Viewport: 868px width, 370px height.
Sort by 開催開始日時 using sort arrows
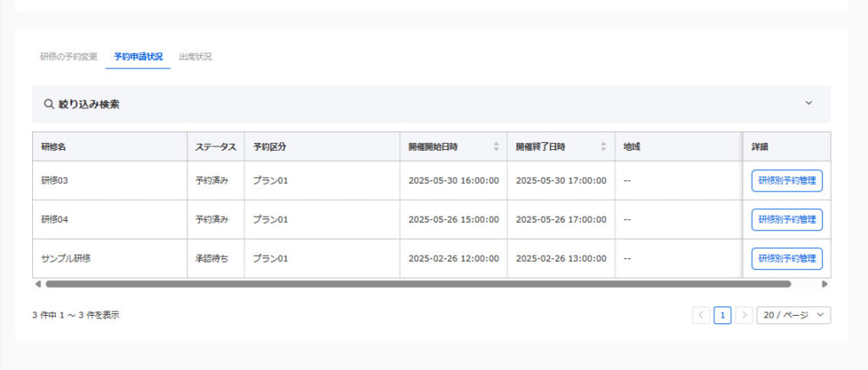click(496, 146)
